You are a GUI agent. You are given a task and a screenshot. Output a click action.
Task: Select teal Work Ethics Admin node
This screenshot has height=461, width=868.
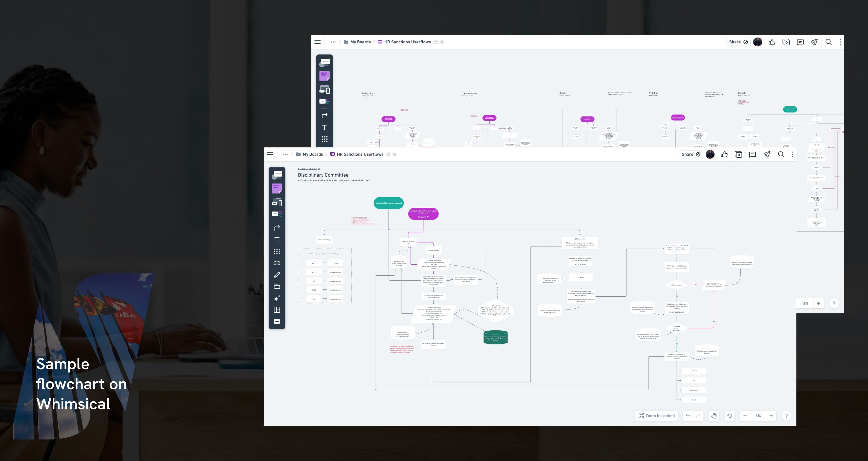click(x=388, y=203)
